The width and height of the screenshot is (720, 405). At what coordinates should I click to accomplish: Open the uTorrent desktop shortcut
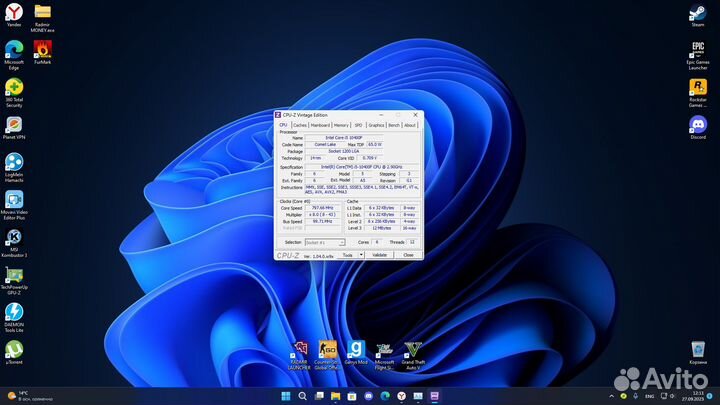tap(14, 353)
